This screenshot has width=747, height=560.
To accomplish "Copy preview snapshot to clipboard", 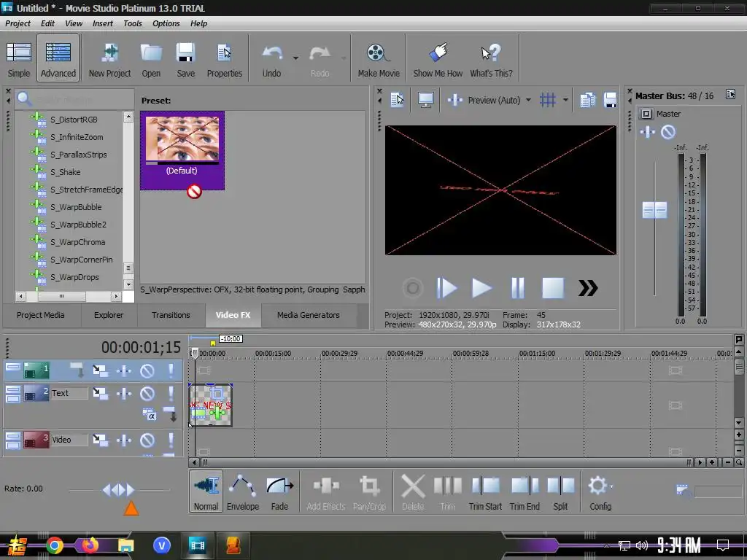I will (587, 100).
